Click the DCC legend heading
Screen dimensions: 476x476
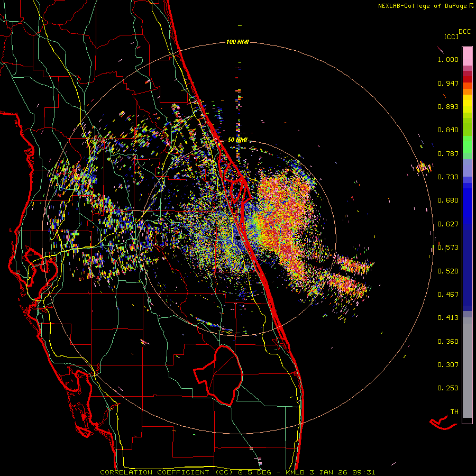pos(464,32)
